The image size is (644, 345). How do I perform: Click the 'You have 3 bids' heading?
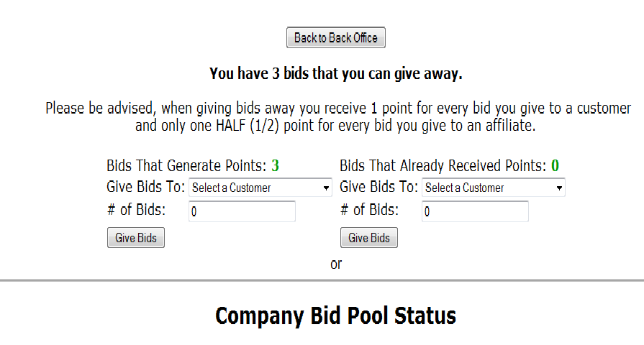click(x=335, y=73)
